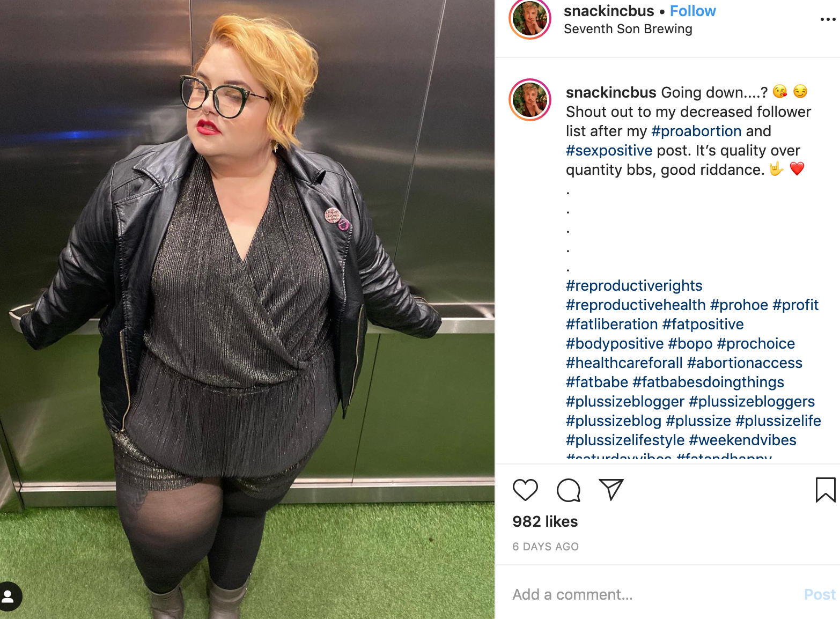The width and height of the screenshot is (840, 619).
Task: Open the three-dot more options menu
Action: coord(828,19)
